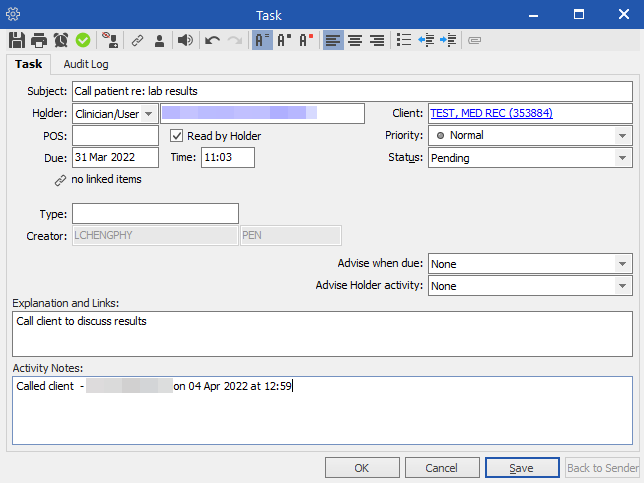The height and width of the screenshot is (483, 644).
Task: Switch to the Audit Log tab
Action: (86, 64)
